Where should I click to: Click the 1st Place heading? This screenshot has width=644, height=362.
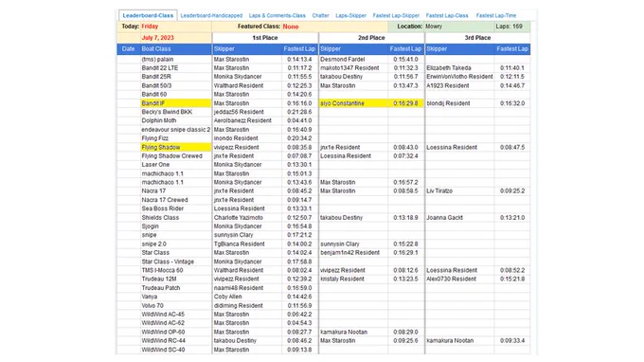click(265, 38)
